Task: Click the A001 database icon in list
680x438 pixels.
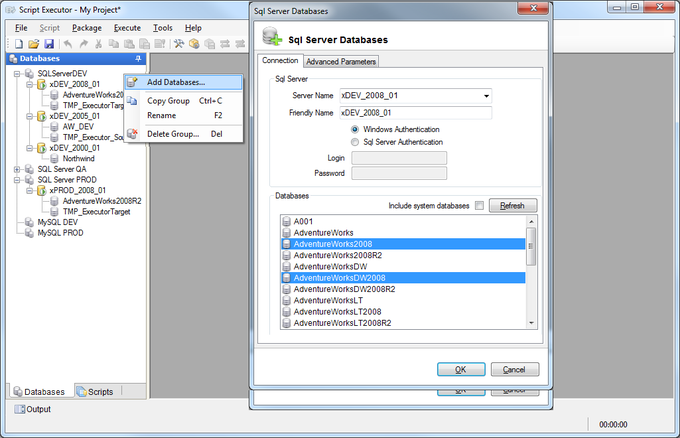Action: click(x=287, y=220)
